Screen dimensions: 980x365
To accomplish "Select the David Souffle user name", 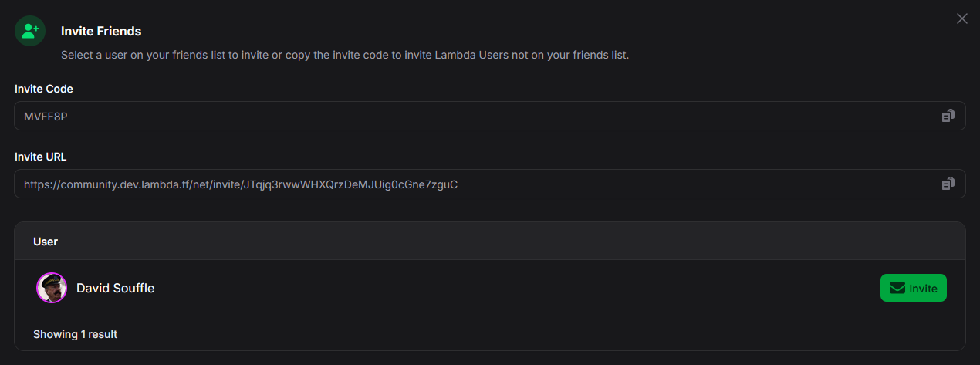I will [x=115, y=288].
